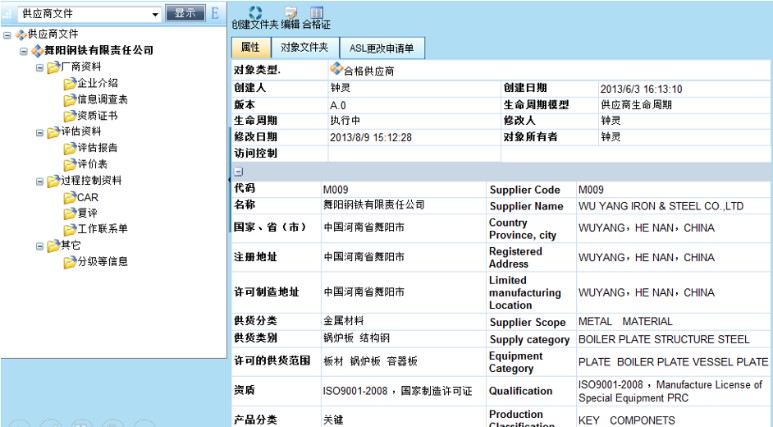
Task: Select the 工作联系单 tree item
Action: (x=103, y=229)
